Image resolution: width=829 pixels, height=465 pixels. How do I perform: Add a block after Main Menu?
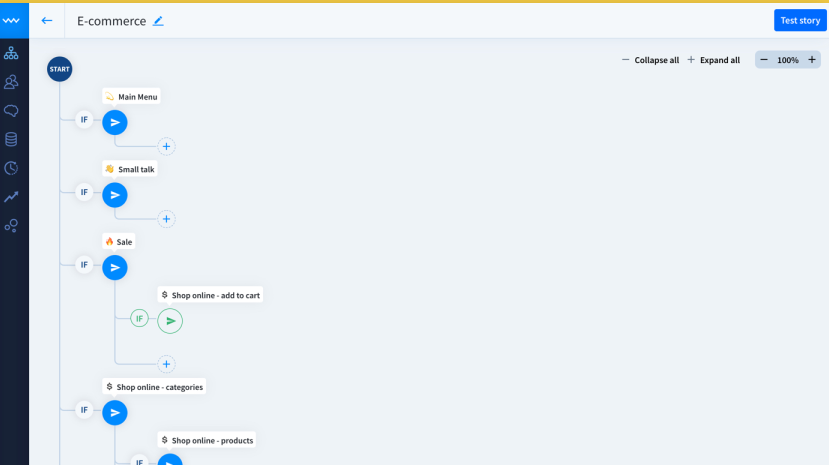coord(167,146)
